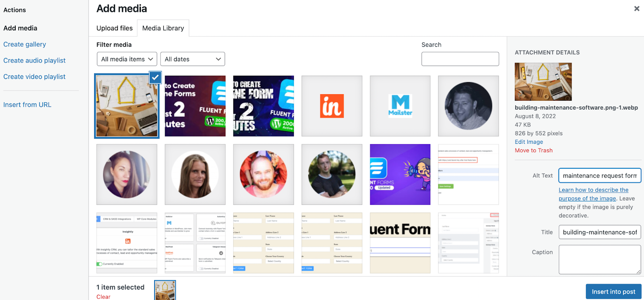Image resolution: width=644 pixels, height=300 pixels.
Task: Select the Insightly CRM integration screenshot thumbnail
Action: point(127,243)
